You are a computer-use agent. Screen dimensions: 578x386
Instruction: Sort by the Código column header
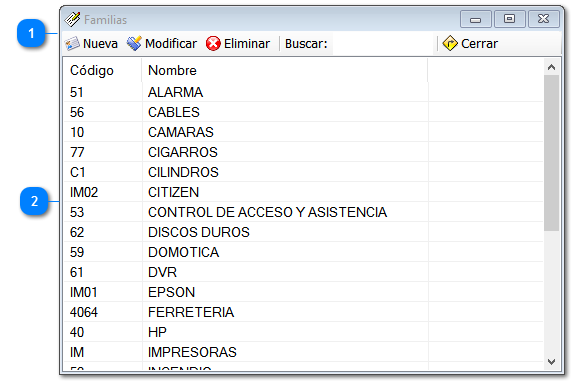pyautogui.click(x=102, y=70)
